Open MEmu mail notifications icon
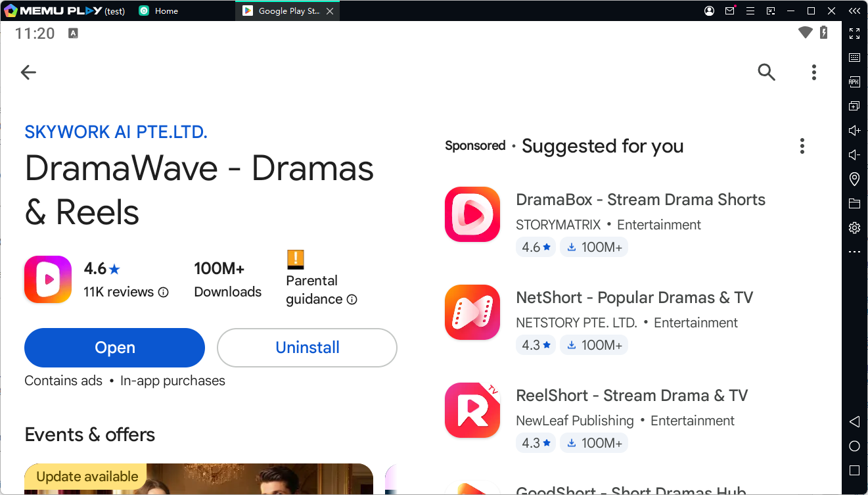 (730, 11)
